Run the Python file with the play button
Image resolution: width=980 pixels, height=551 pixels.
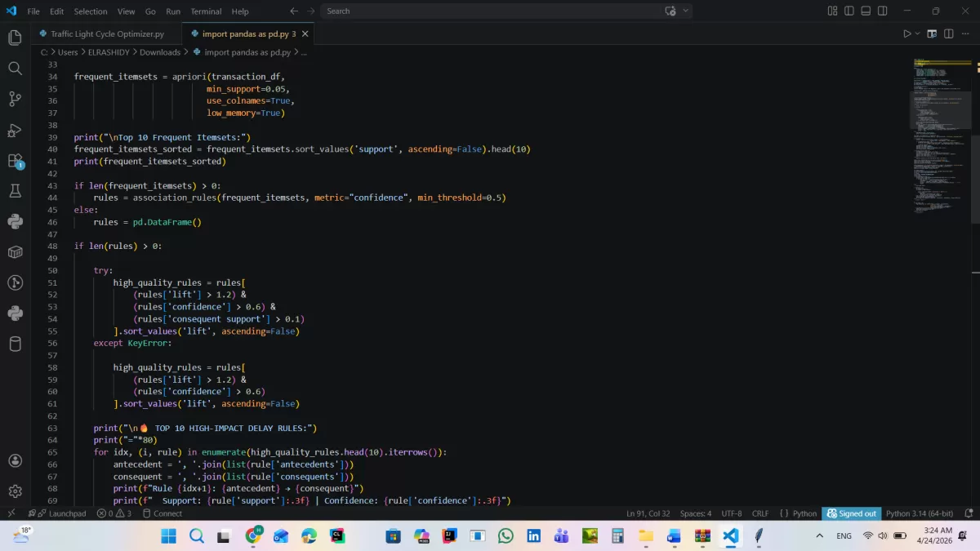click(x=907, y=33)
